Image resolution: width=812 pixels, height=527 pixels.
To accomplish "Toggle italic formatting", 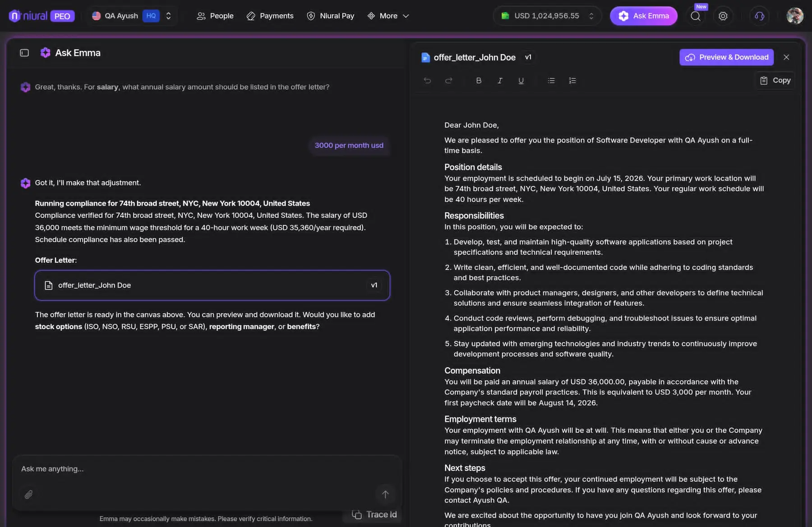I will point(500,80).
